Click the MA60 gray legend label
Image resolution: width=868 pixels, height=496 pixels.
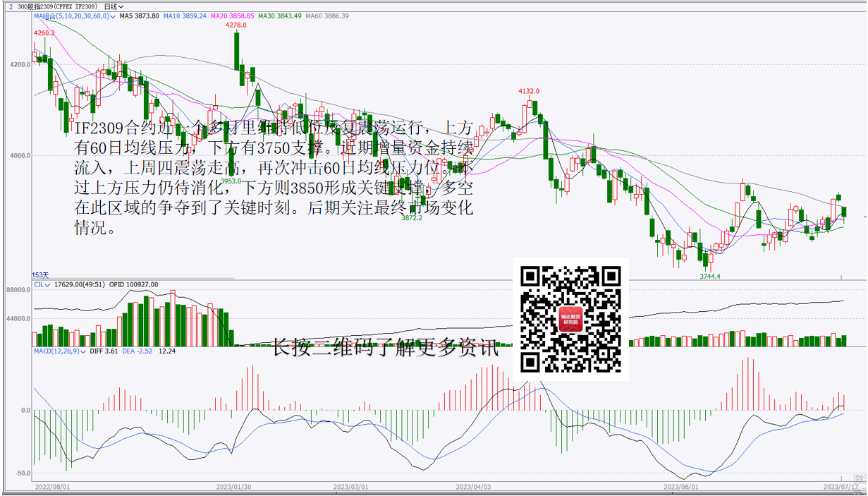326,16
